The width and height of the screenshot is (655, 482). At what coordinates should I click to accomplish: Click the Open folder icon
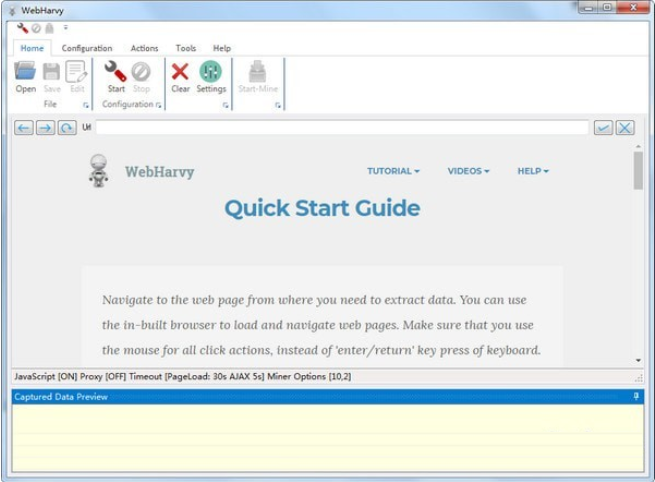tap(25, 72)
